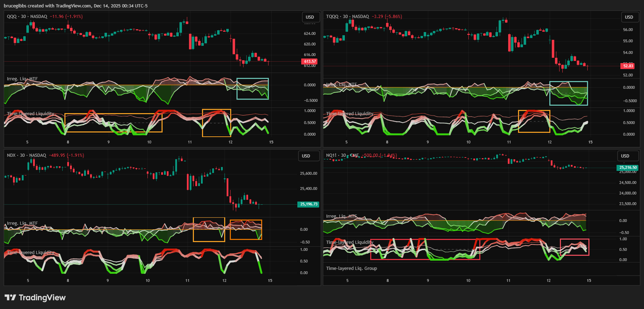Click QQQ last price label 613.57

310,61
